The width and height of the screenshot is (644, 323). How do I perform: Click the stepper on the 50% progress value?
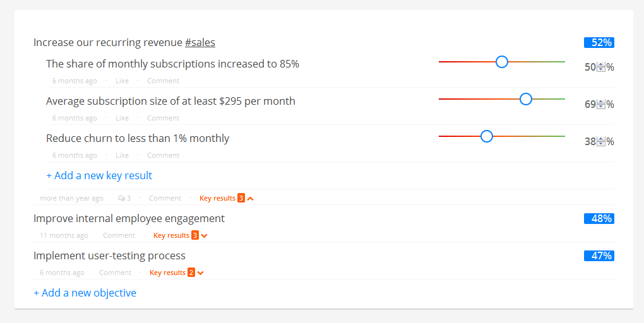pyautogui.click(x=601, y=67)
